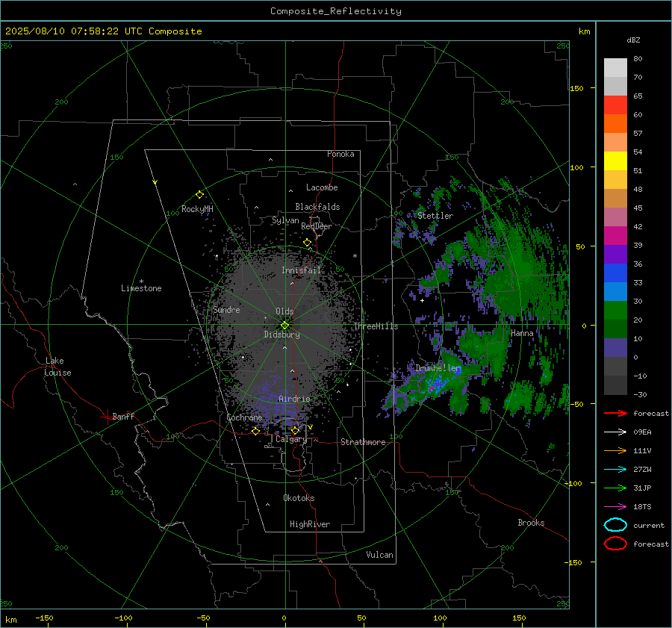Click the Calgary city label
This screenshot has width=672, height=628.
click(291, 439)
